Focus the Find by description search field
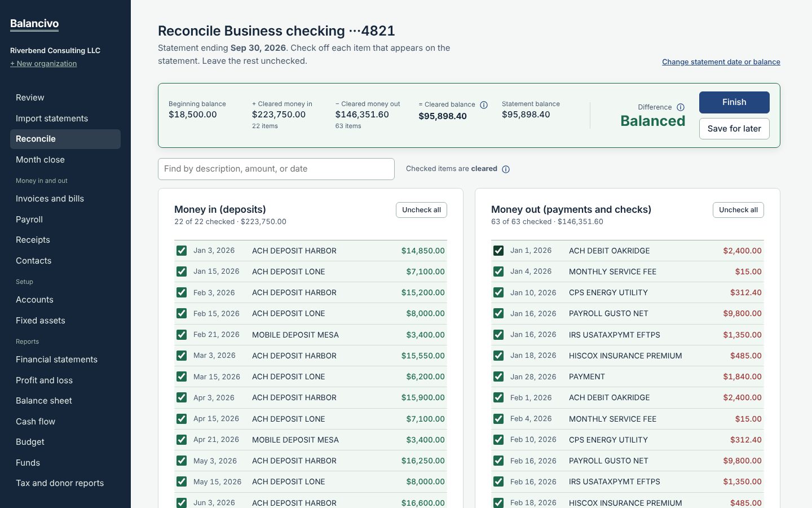Viewport: 812px width, 508px height. coord(276,169)
